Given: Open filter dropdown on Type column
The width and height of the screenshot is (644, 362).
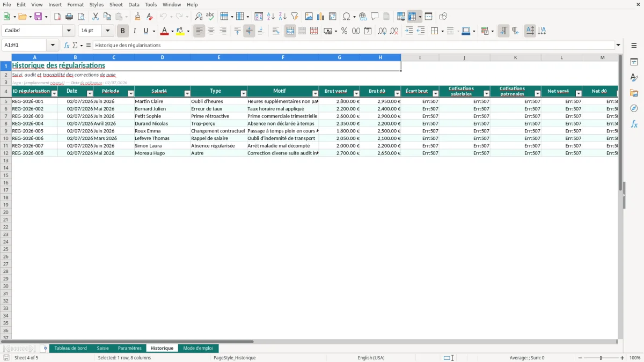Looking at the screenshot, I should coord(244,94).
